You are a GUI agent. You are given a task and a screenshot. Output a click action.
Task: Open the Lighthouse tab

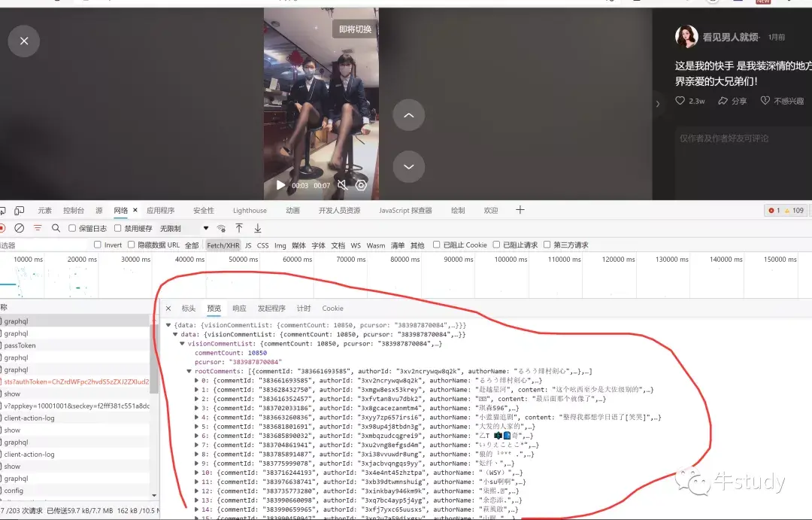click(250, 211)
